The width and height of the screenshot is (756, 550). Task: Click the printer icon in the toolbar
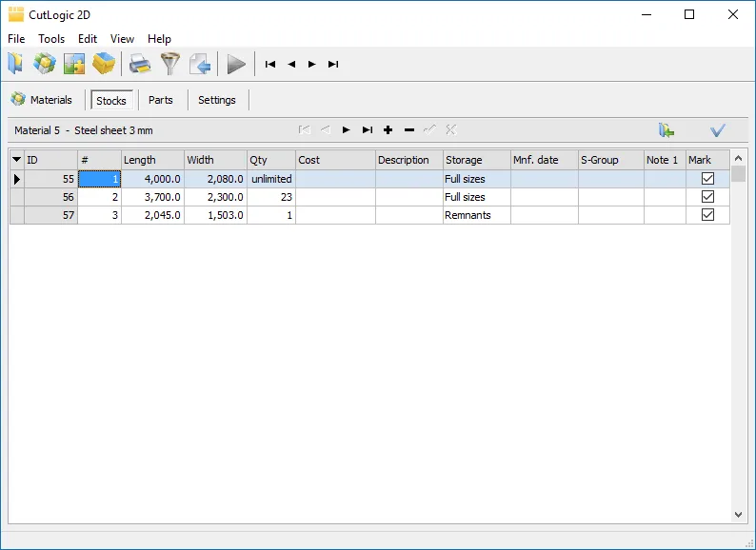coord(140,64)
